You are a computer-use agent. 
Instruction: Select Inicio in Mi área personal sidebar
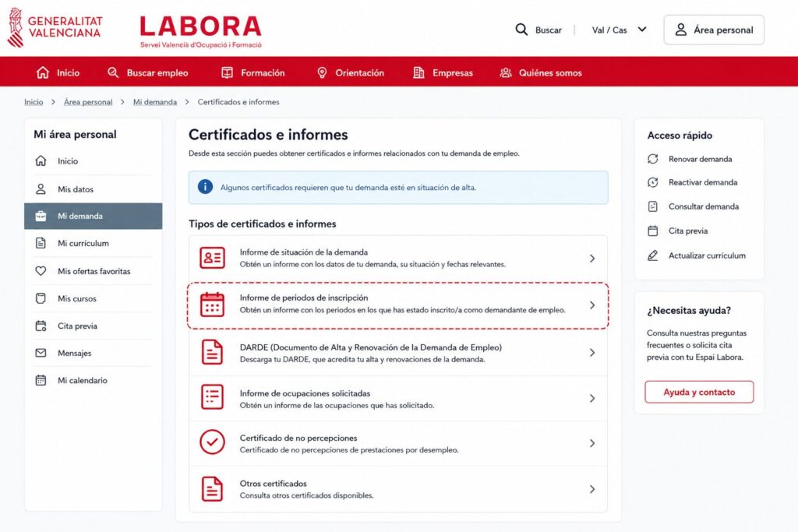94,161
